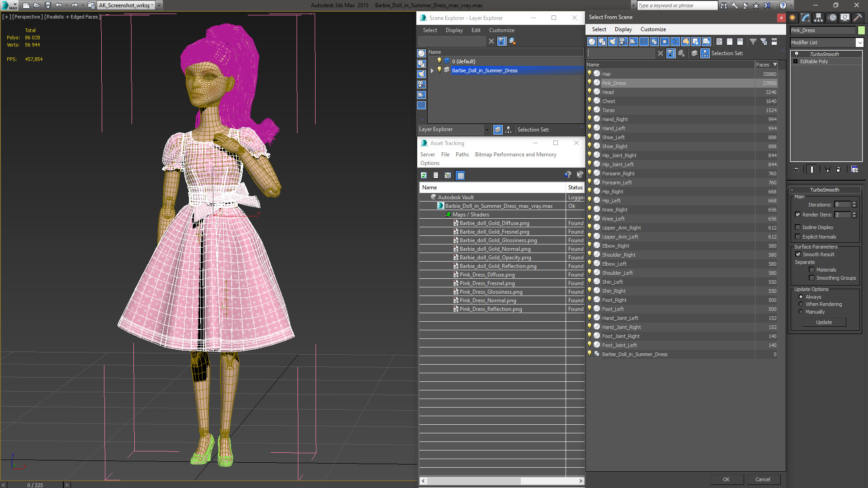
Task: Click the Cancel button
Action: point(762,479)
